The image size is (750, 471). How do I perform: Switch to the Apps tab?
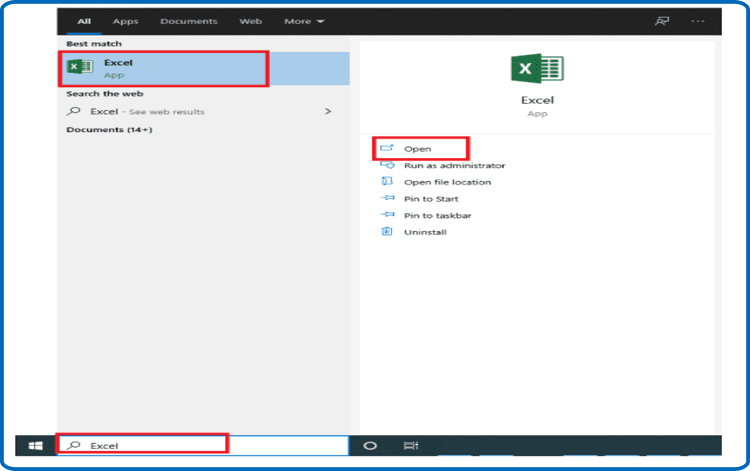126,21
